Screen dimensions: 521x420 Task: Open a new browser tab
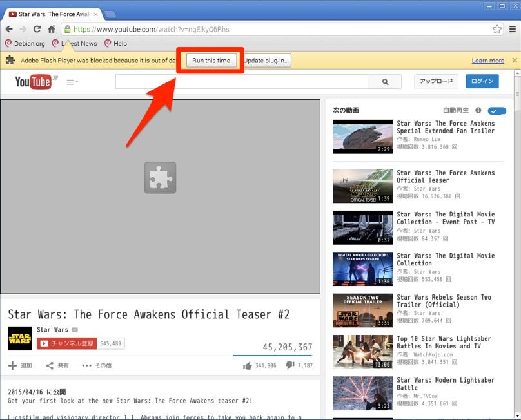click(110, 15)
